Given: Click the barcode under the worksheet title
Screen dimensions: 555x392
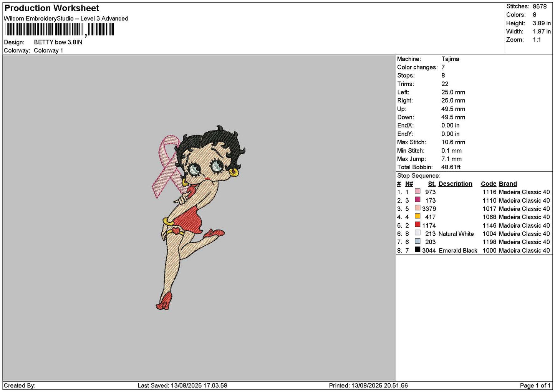Looking at the screenshot, I should (60, 30).
